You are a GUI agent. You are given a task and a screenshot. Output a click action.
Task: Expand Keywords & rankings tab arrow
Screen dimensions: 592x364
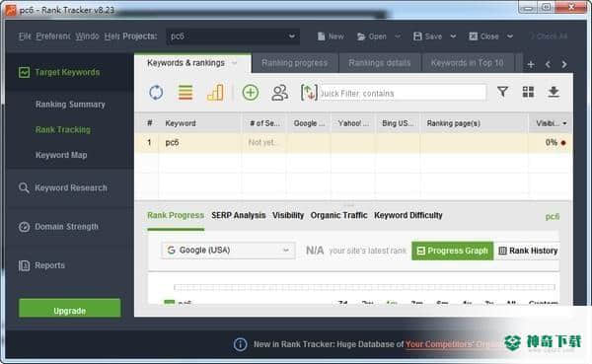tap(235, 63)
